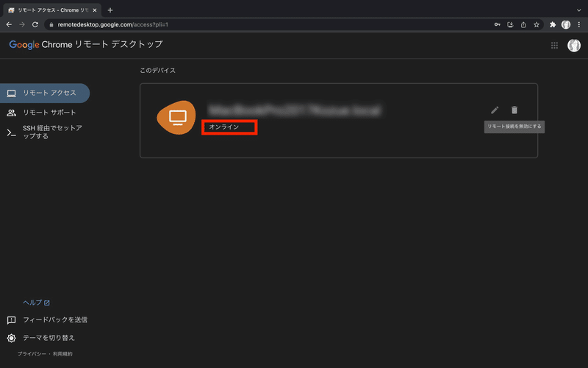Click the browser back arrow
The height and width of the screenshot is (368, 588).
tap(9, 24)
